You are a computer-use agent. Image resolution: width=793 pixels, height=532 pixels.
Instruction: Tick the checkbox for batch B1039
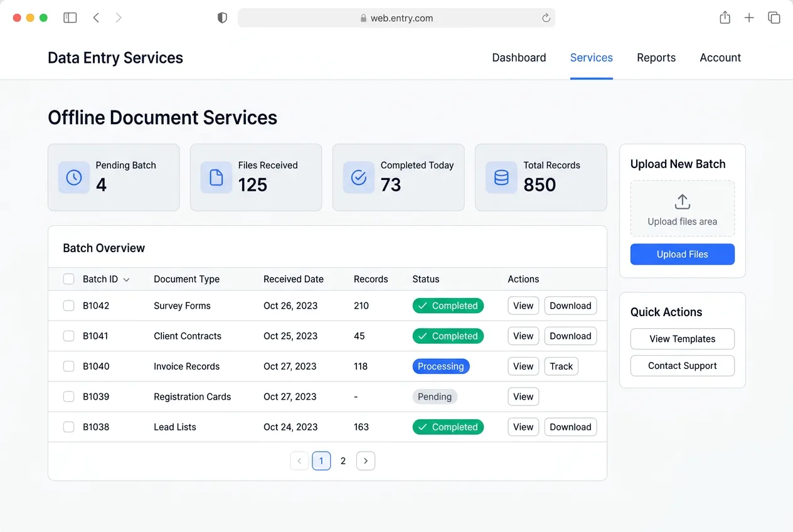(69, 397)
